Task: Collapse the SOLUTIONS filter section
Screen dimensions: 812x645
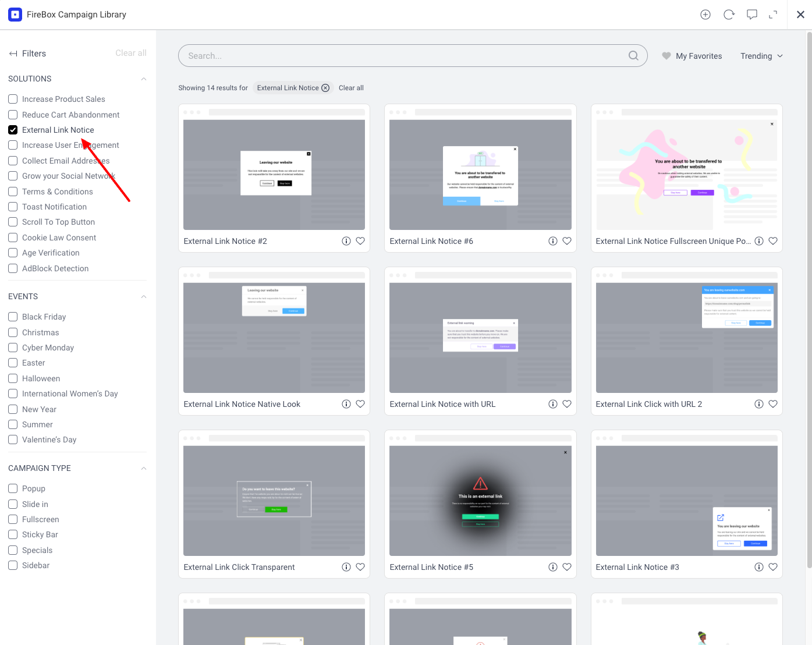Action: [x=143, y=79]
